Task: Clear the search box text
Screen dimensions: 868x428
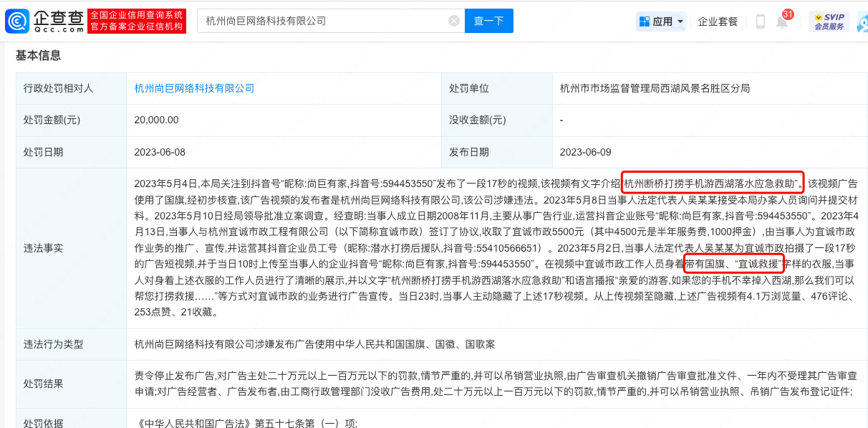Action: [454, 21]
